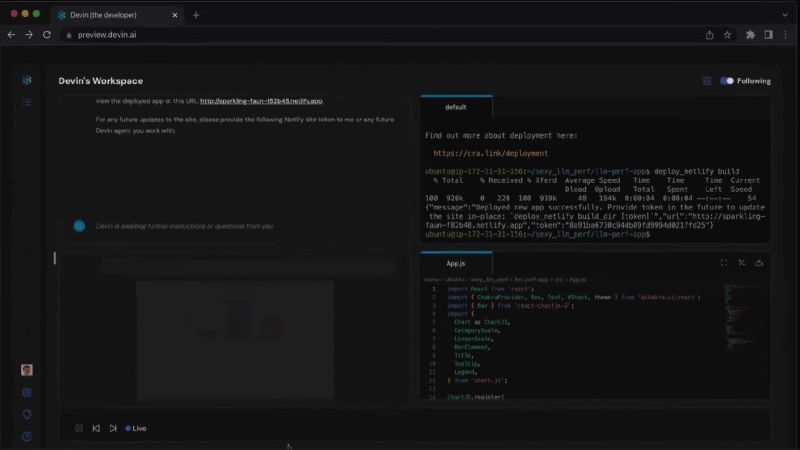Open the sessions list icon in sidebar

(27, 103)
